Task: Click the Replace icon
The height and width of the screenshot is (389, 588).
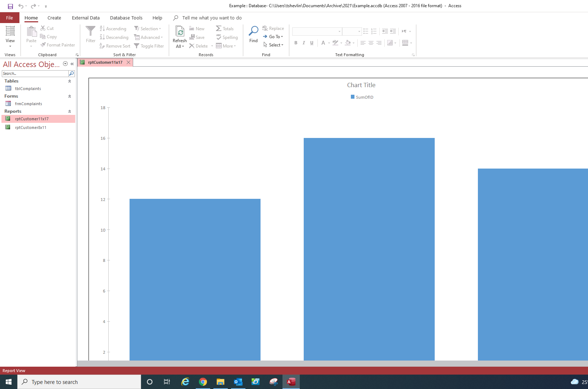Action: (265, 28)
